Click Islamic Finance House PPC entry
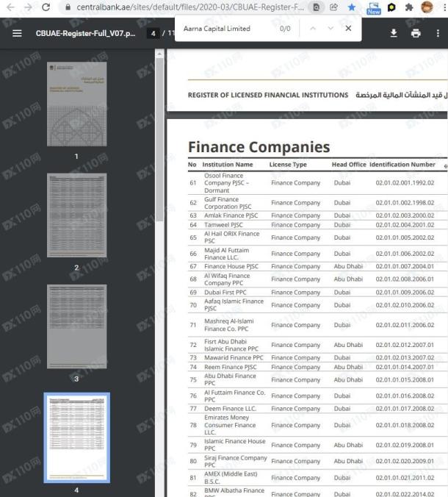448x497 pixels. click(x=235, y=445)
